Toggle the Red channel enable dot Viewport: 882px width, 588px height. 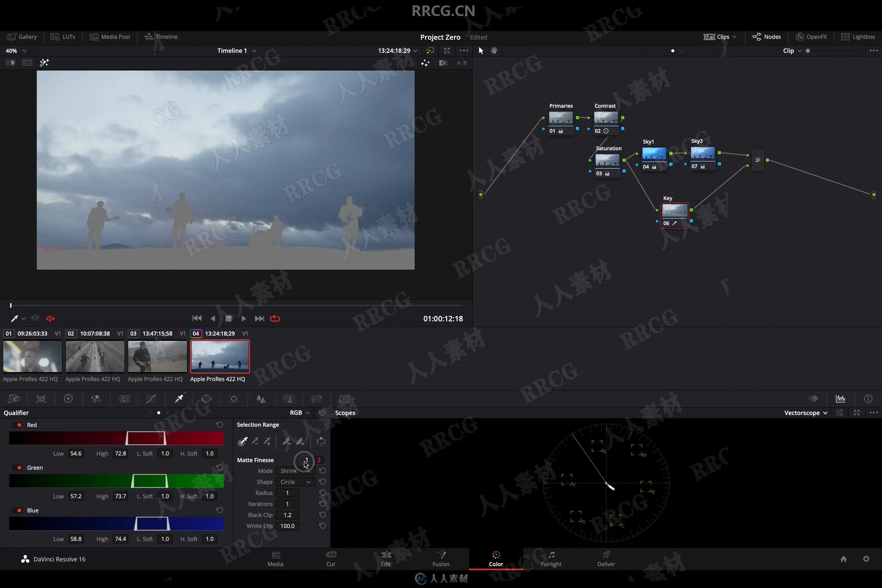click(x=19, y=425)
